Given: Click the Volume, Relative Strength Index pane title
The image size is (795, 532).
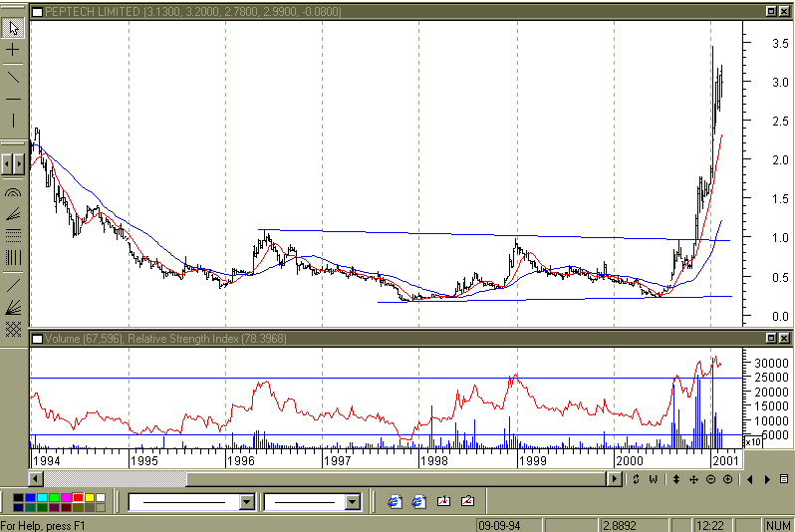Looking at the screenshot, I should (165, 339).
